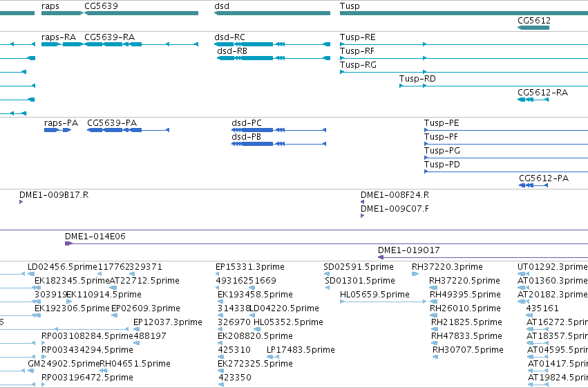The width and height of the screenshot is (588, 388).
Task: Click the Tusp-PF protein label
Action: 441,138
